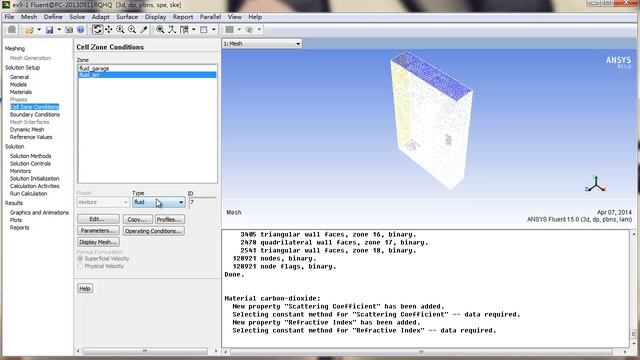Click the gray square toolbar icon
This screenshot has height=360, width=640.
click(x=229, y=29)
